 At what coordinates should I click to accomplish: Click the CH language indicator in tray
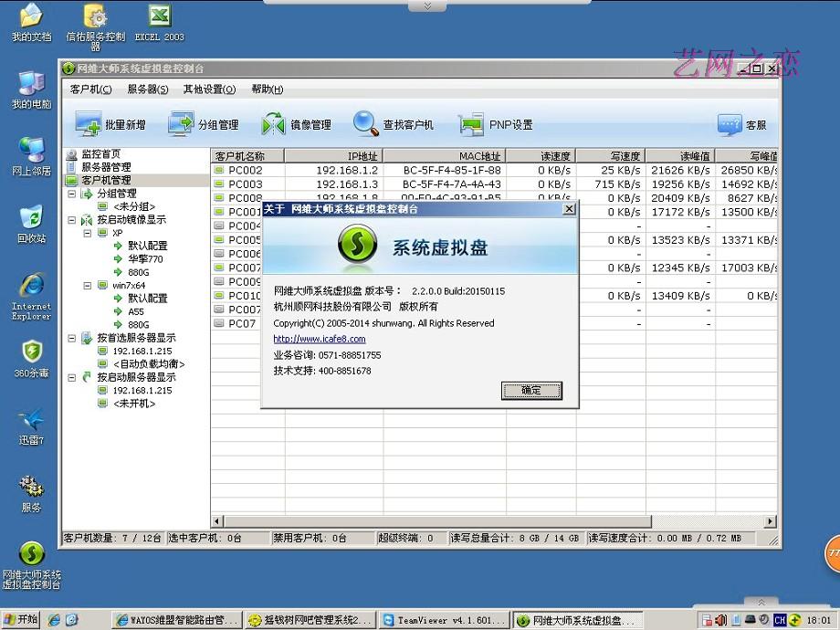780,620
